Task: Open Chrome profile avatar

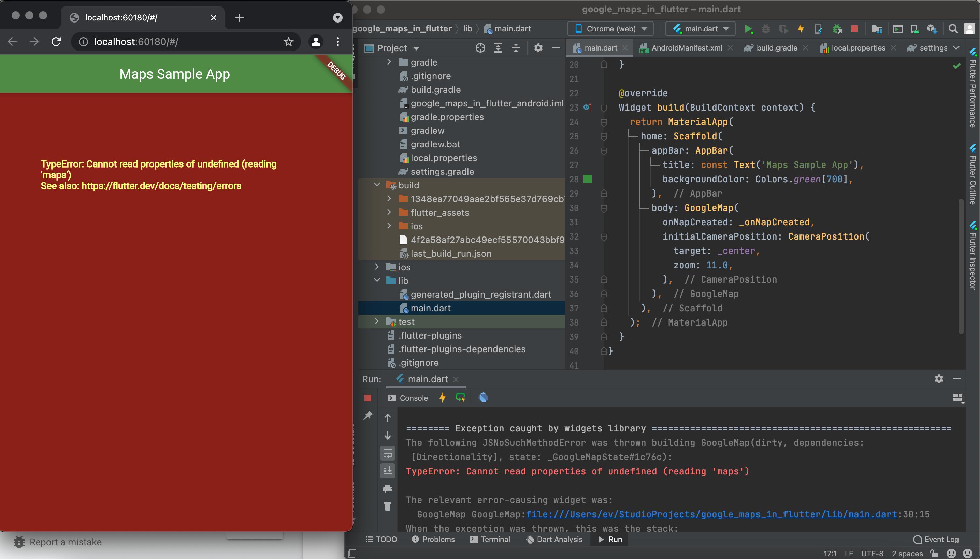Action: [316, 42]
